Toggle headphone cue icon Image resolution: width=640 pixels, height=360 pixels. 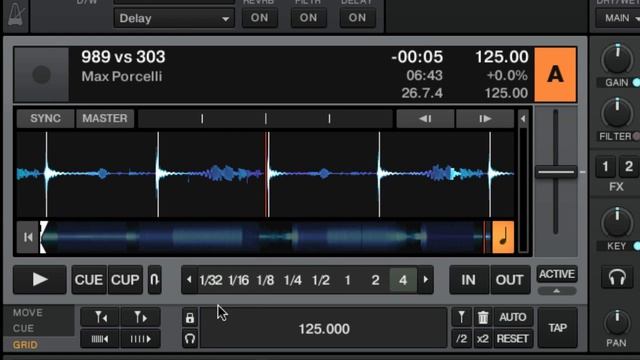(x=617, y=278)
